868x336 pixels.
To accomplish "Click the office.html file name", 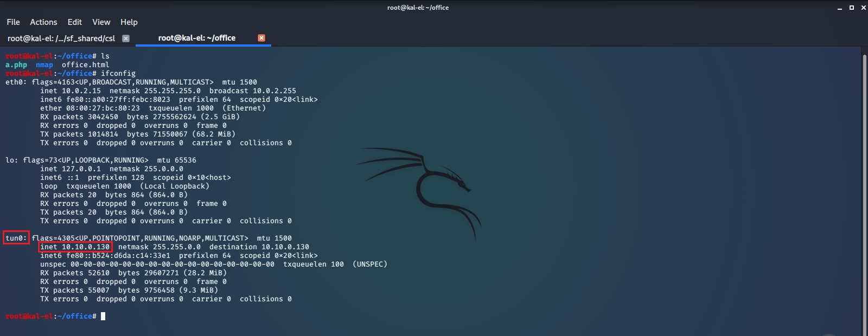I will point(86,65).
